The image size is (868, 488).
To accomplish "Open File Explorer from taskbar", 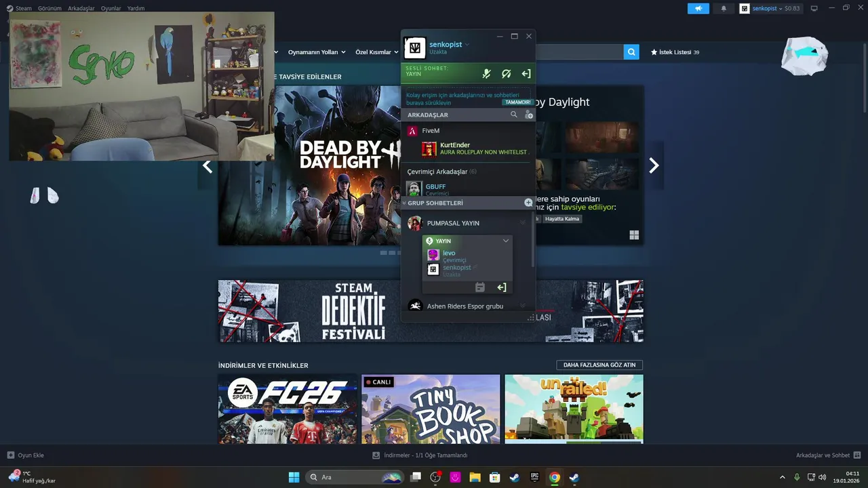I will (x=475, y=477).
